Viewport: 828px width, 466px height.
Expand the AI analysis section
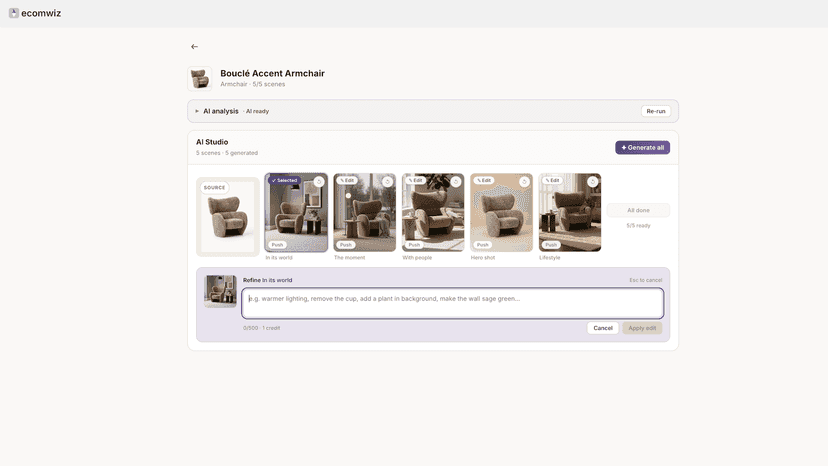point(197,111)
